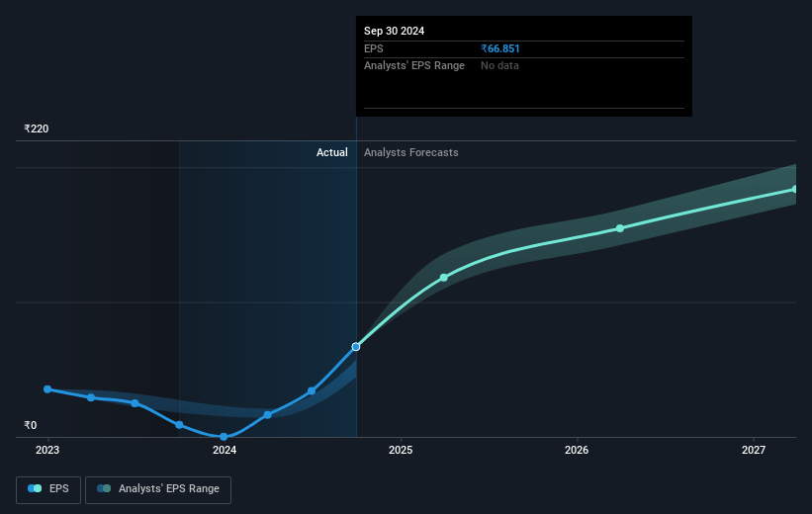
Task: Click the 2027 x-axis label
Action: click(754, 451)
